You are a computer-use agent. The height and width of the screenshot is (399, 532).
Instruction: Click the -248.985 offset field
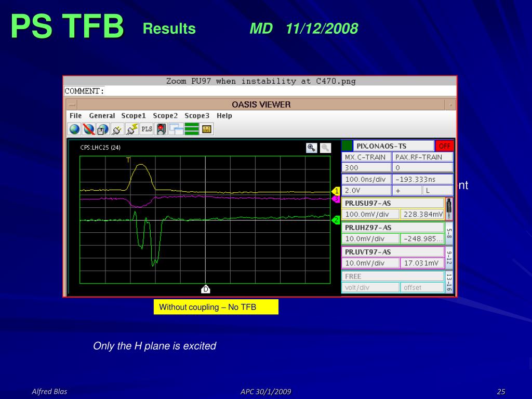tap(422, 238)
